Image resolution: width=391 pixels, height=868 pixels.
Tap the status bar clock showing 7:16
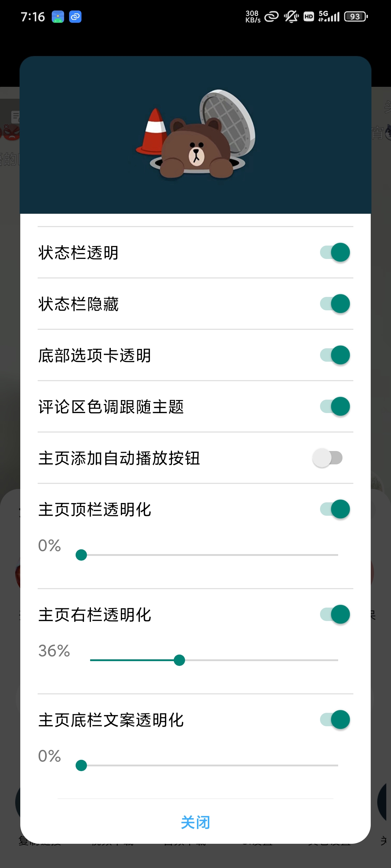(33, 17)
